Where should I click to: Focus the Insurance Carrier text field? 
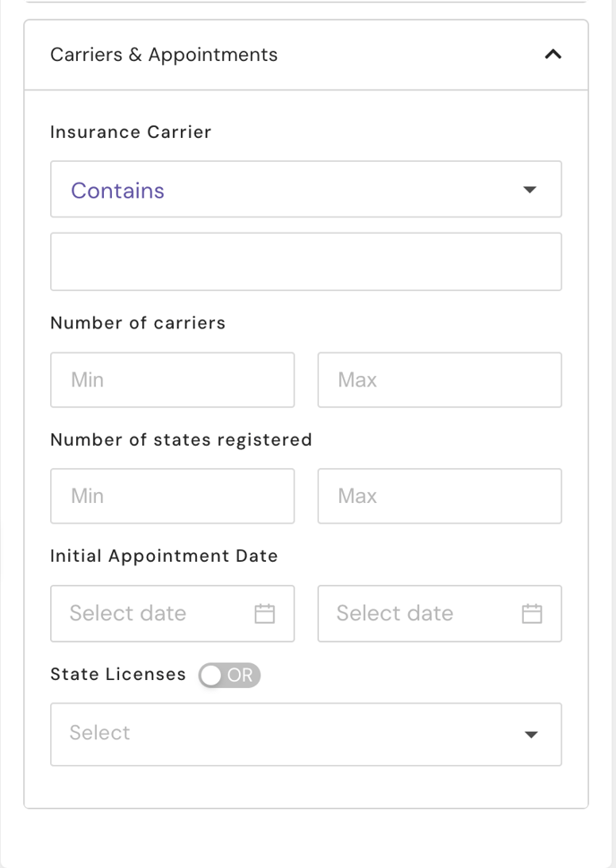306,262
